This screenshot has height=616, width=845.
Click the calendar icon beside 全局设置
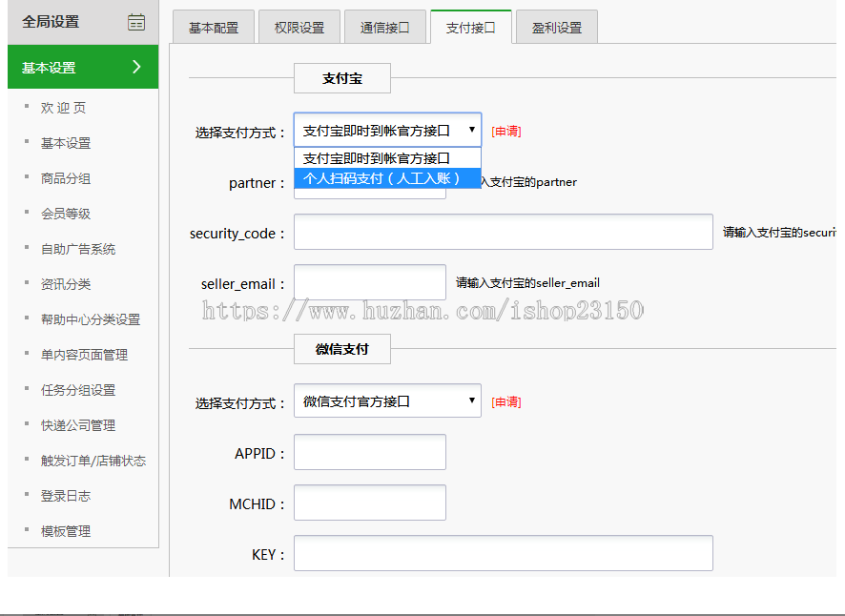pyautogui.click(x=135, y=22)
